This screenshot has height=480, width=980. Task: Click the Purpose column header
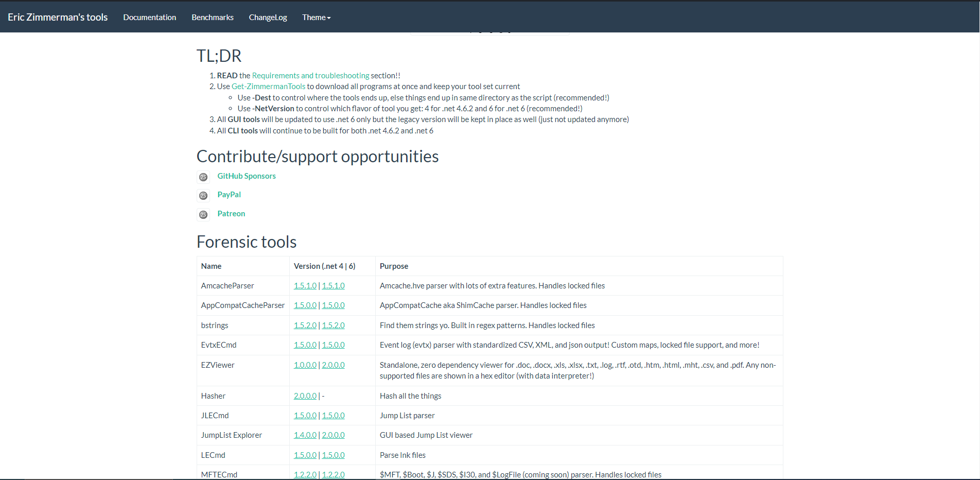coord(394,266)
